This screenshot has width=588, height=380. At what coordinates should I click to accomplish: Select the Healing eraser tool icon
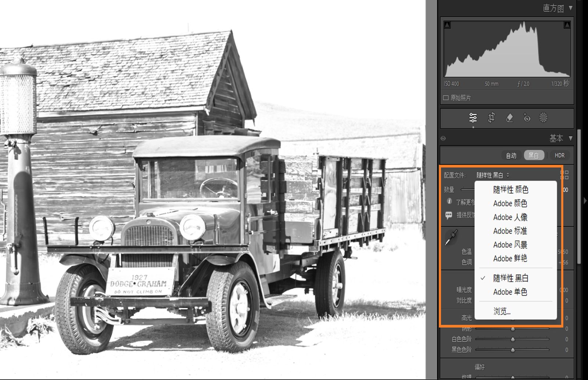509,118
